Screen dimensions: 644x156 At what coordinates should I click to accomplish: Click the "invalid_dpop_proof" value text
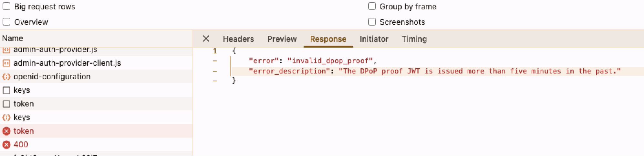[330, 61]
